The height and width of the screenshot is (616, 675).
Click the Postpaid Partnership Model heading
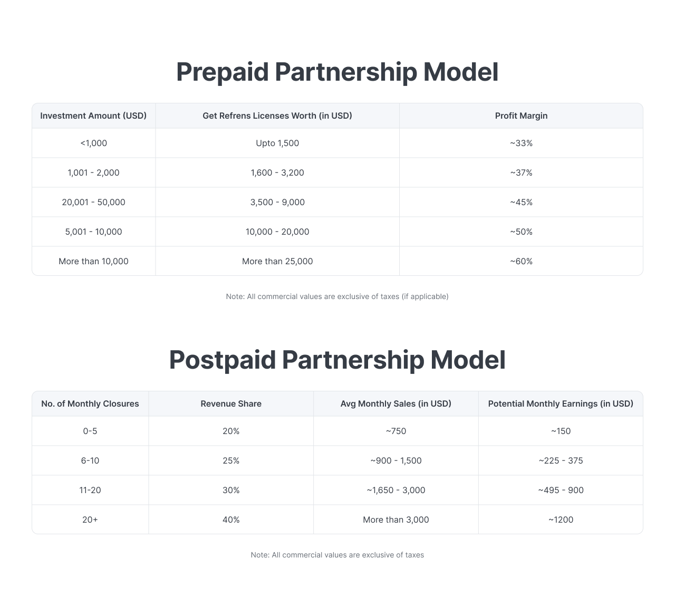pos(337,360)
